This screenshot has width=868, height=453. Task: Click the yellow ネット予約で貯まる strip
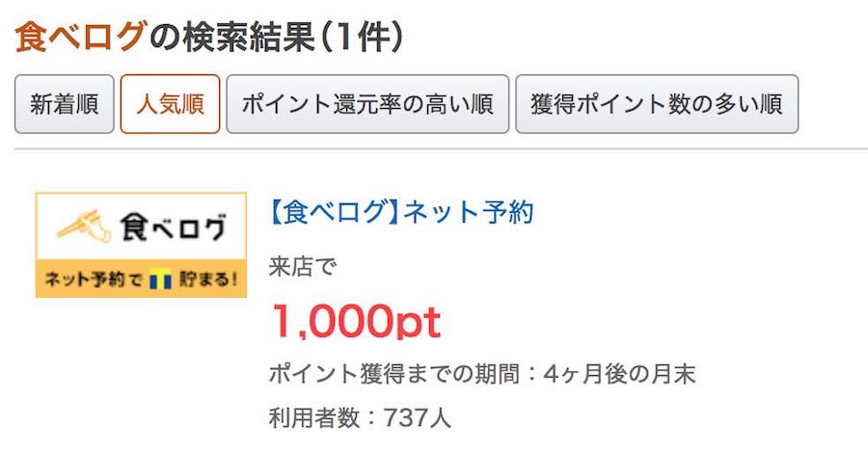[141, 280]
